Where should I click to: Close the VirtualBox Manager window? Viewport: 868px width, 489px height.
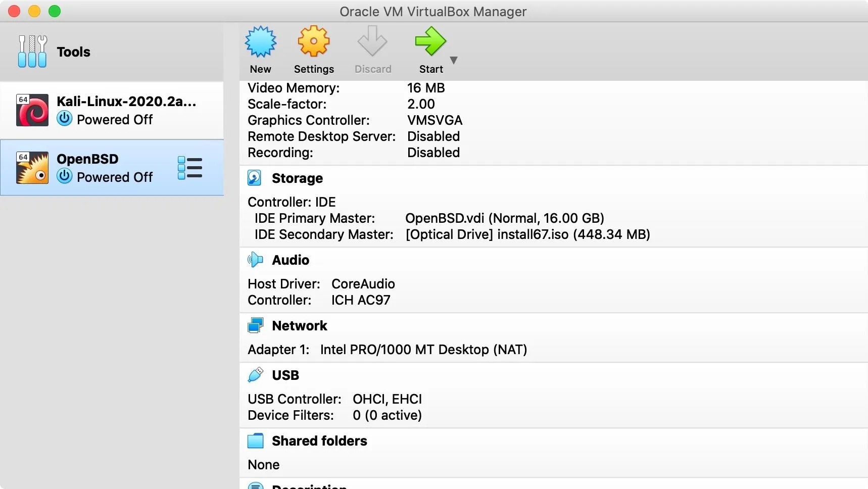(x=14, y=11)
